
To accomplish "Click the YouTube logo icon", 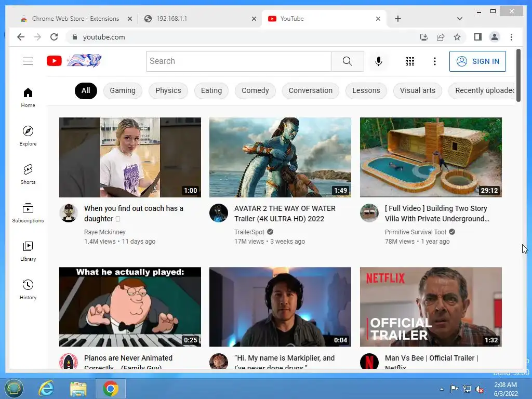I will tap(54, 61).
